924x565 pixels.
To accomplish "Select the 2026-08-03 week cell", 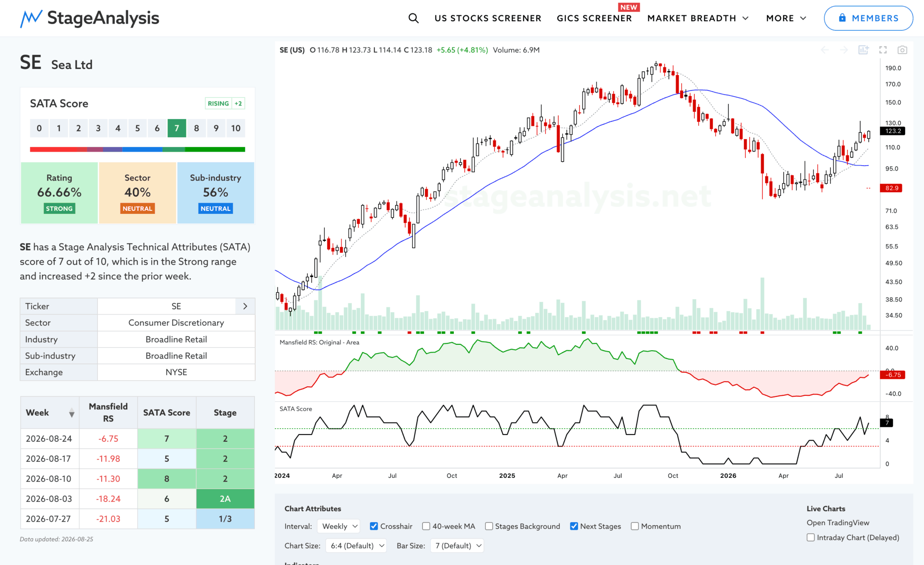I will tap(49, 499).
